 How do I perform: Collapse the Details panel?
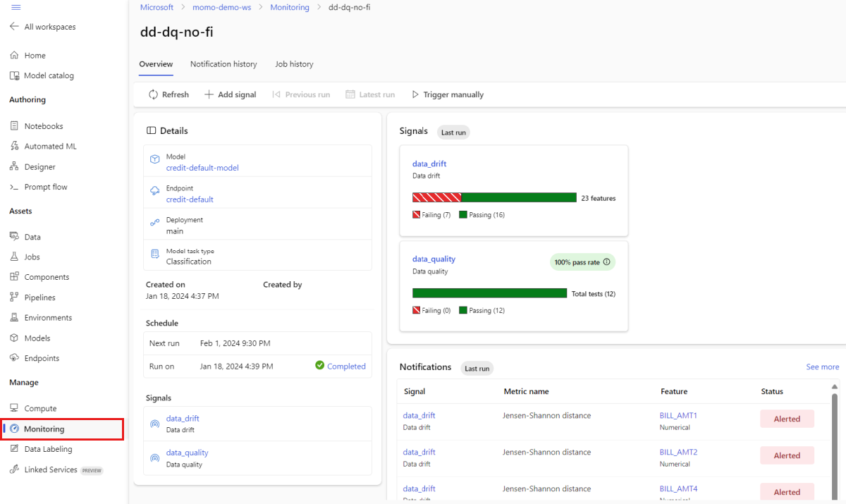(151, 130)
